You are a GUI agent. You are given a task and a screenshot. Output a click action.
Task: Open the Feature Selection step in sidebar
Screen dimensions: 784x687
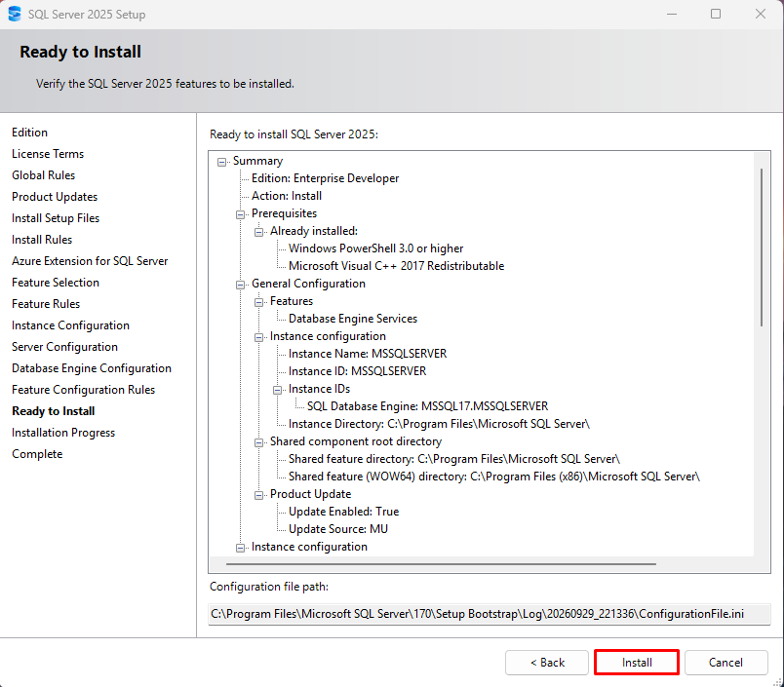tap(56, 283)
